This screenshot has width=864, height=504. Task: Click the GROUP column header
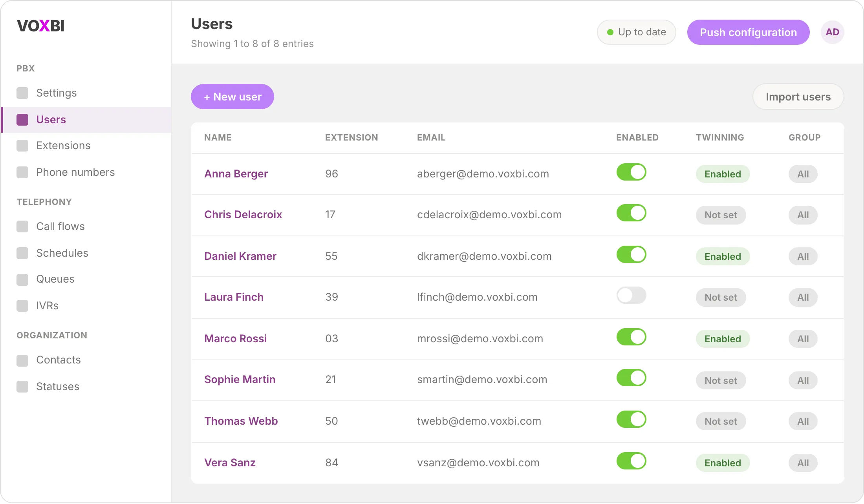[x=804, y=138]
